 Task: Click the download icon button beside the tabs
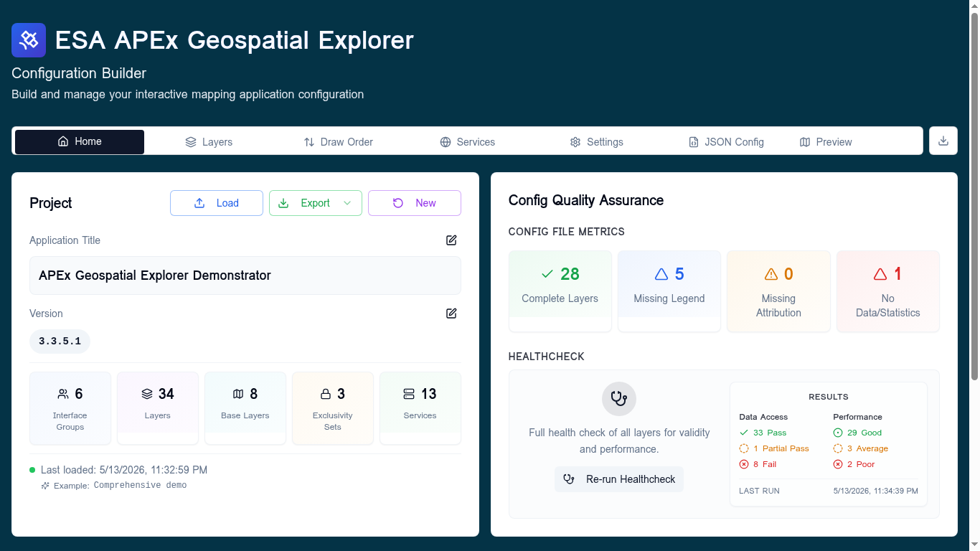[943, 141]
